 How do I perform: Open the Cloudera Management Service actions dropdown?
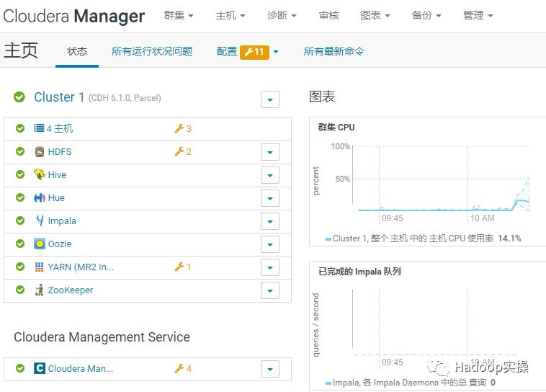click(x=270, y=369)
